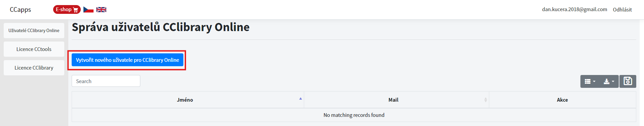Screen dimensions: 644x126
Task: Select Licence CClibrary sidebar item
Action: coord(34,68)
